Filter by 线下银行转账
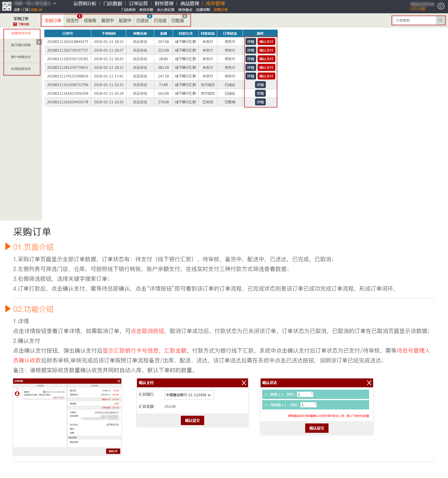Screen dimensions: 448x478 coord(21,45)
